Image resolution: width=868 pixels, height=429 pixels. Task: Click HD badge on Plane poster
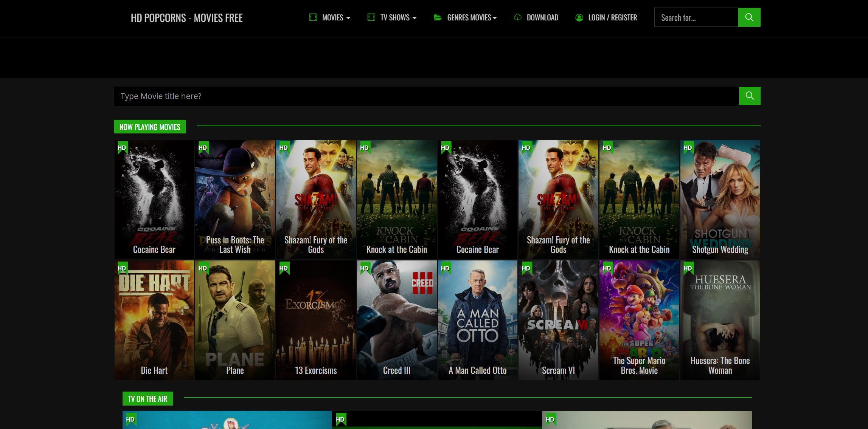pyautogui.click(x=203, y=268)
